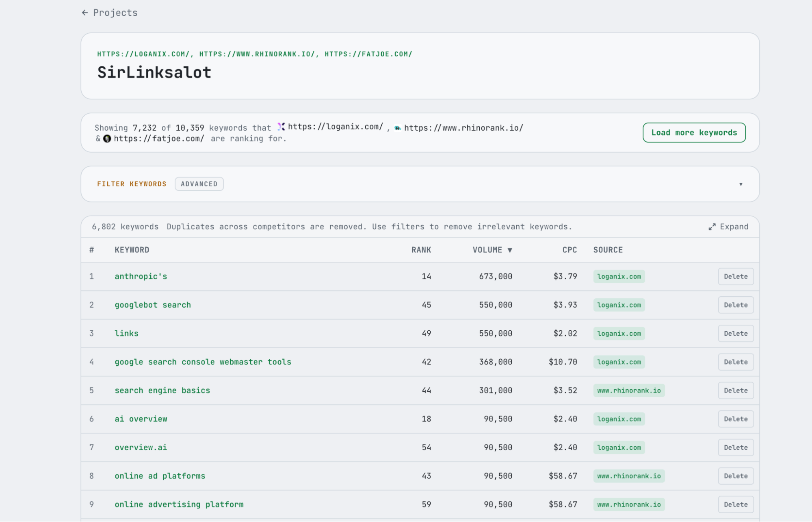Open keyword "google search console webmaster tools"
The height and width of the screenshot is (522, 812).
203,362
